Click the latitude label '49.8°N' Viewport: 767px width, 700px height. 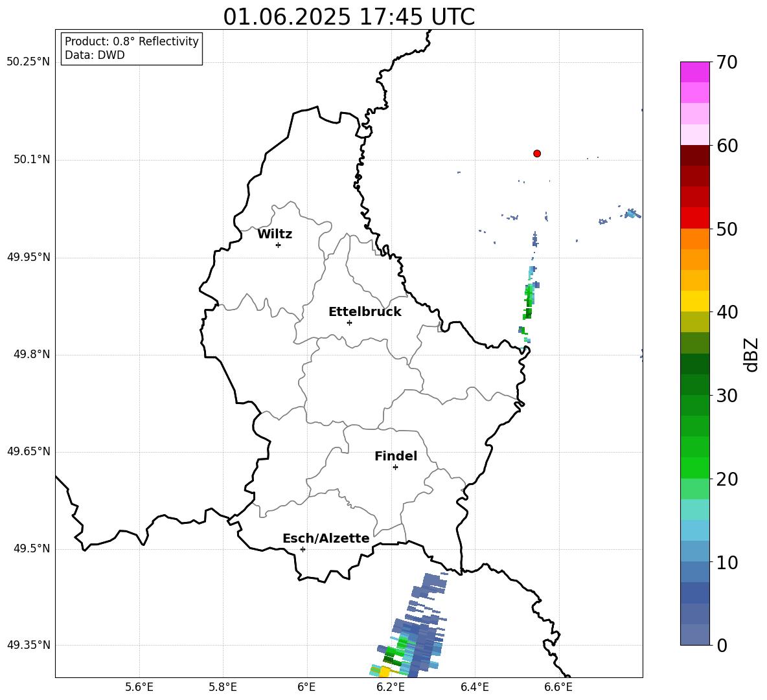coord(32,354)
